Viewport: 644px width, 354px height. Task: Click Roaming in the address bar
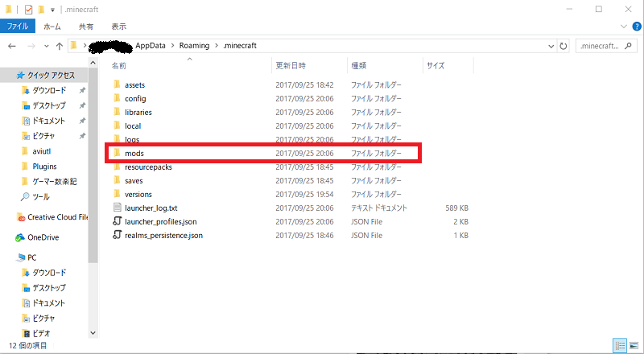[194, 46]
